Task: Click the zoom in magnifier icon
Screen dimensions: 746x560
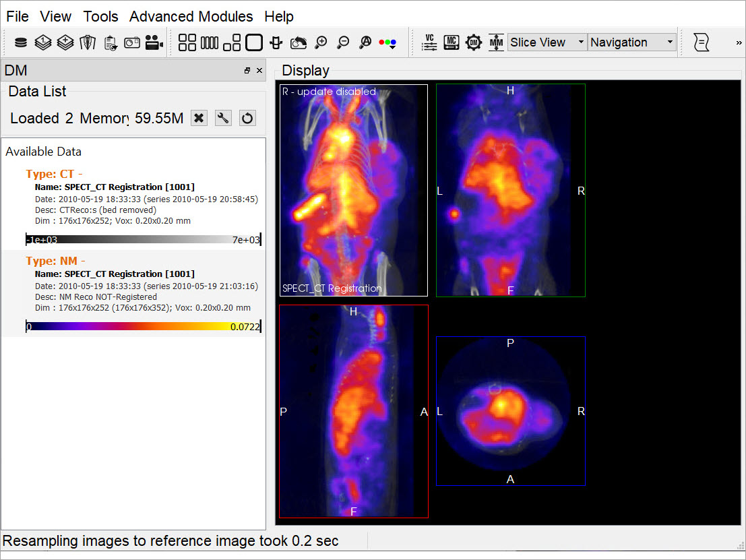Action: click(x=321, y=42)
